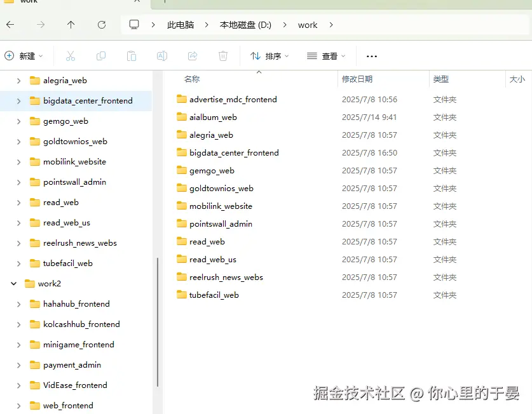Click the Rename icon in toolbar
The height and width of the screenshot is (414, 532).
point(162,56)
